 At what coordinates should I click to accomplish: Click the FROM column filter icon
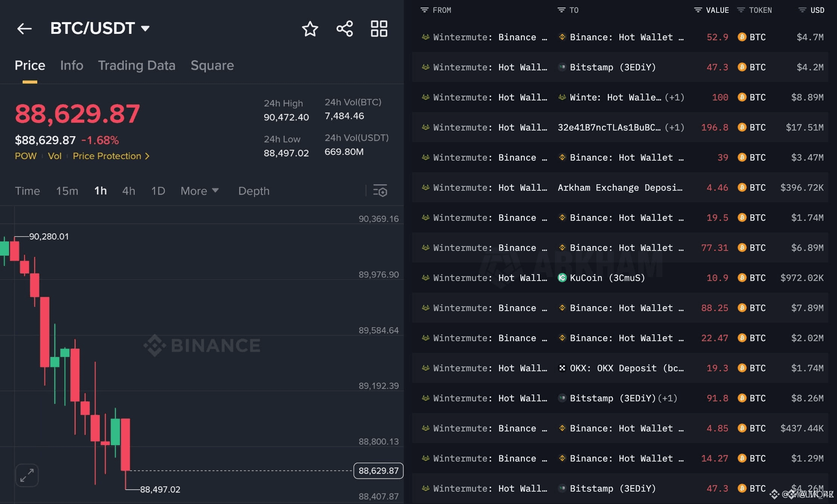point(425,10)
